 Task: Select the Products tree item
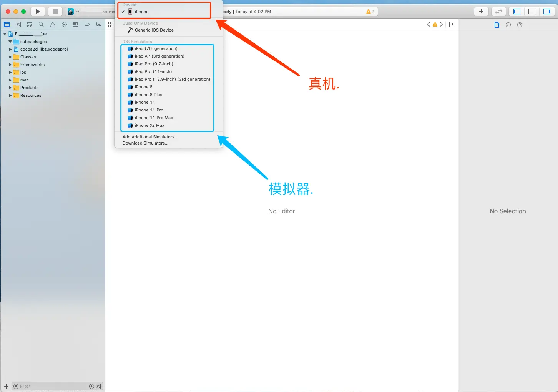53,88
